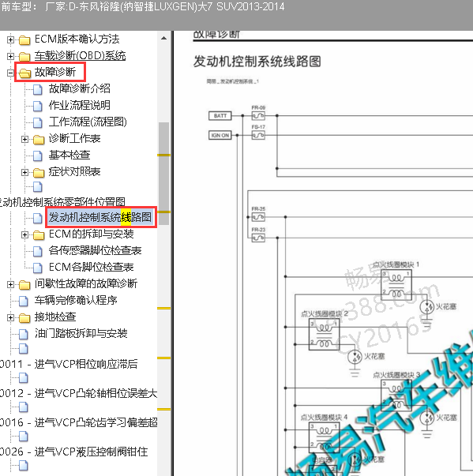Open the 作业流程说明 page
This screenshot has height=476, width=473.
[79, 105]
